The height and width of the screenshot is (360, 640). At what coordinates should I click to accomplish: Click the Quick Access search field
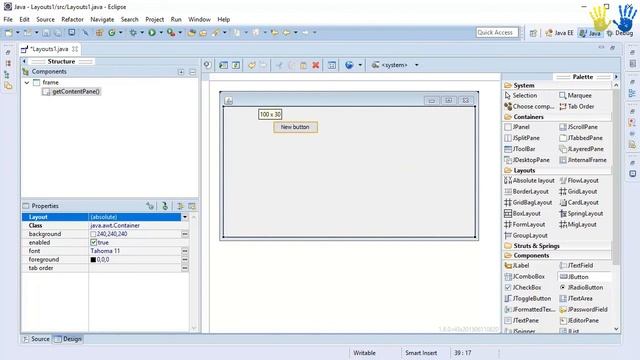coord(497,32)
